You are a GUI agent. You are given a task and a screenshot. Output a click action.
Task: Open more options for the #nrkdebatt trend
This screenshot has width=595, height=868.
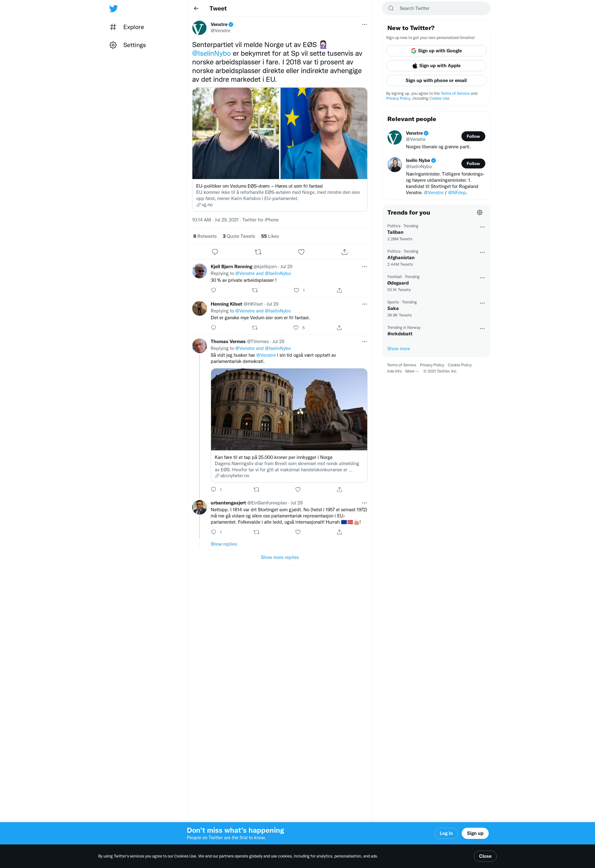click(x=482, y=329)
